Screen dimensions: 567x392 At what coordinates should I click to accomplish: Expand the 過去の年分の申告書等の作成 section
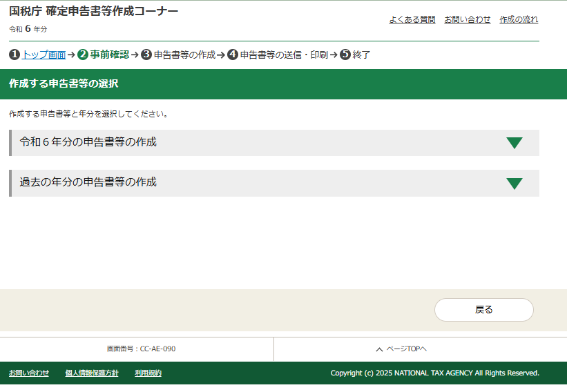click(88, 182)
